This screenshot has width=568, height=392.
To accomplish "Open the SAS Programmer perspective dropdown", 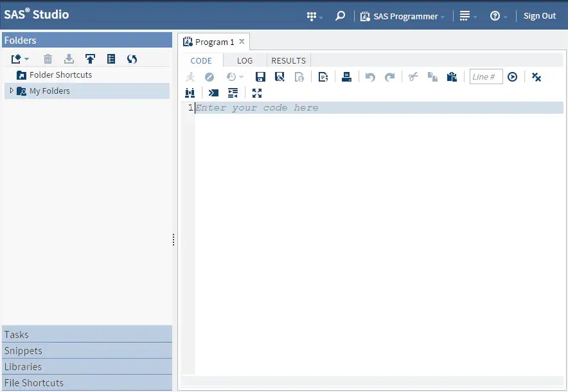I will click(x=402, y=16).
